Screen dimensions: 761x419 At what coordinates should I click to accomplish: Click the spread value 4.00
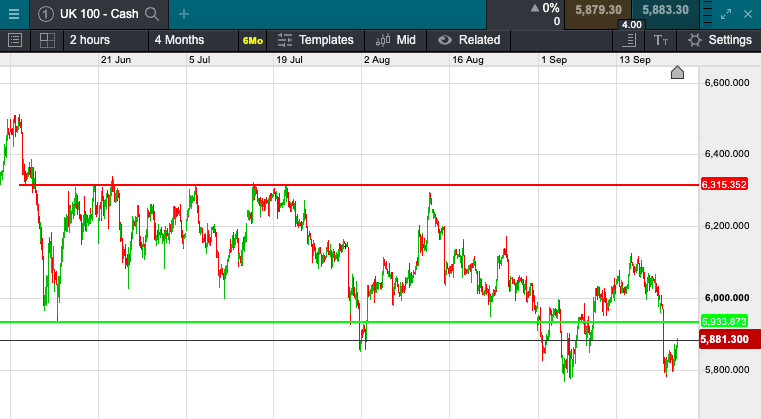coord(631,25)
